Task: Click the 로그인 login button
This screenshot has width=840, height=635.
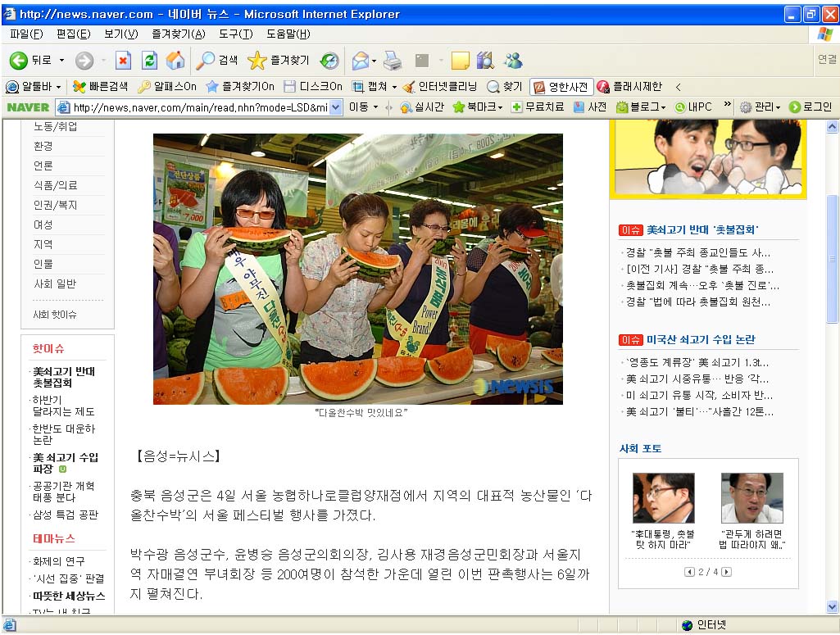Action: tap(810, 107)
